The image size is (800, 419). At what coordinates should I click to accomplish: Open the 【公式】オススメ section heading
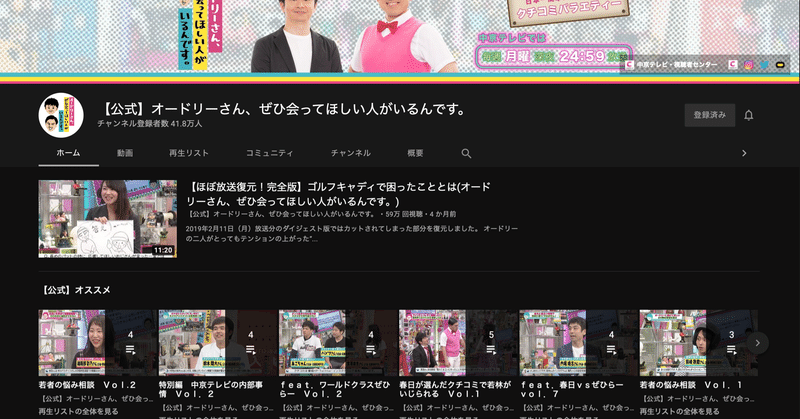74,290
